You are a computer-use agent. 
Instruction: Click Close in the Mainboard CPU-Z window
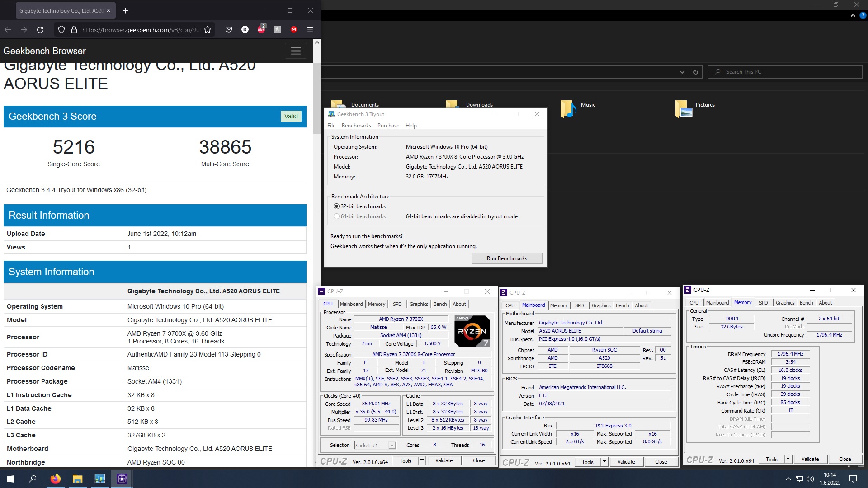(x=661, y=462)
